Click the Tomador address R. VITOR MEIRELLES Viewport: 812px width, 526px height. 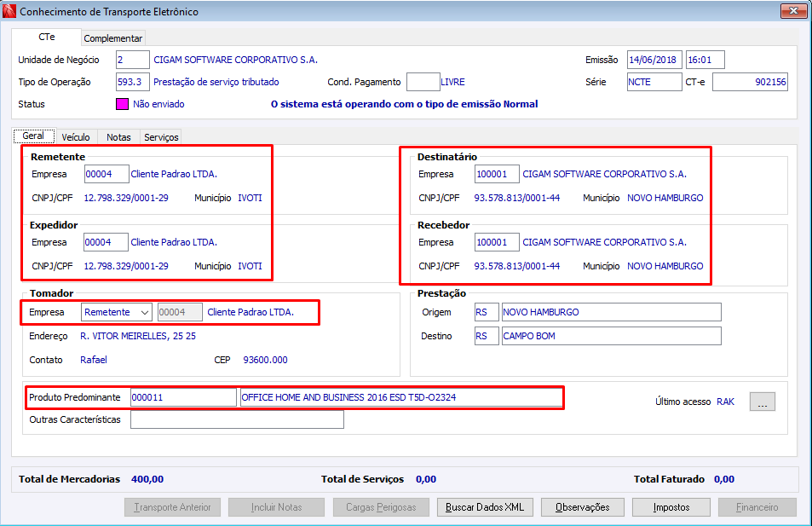point(138,336)
